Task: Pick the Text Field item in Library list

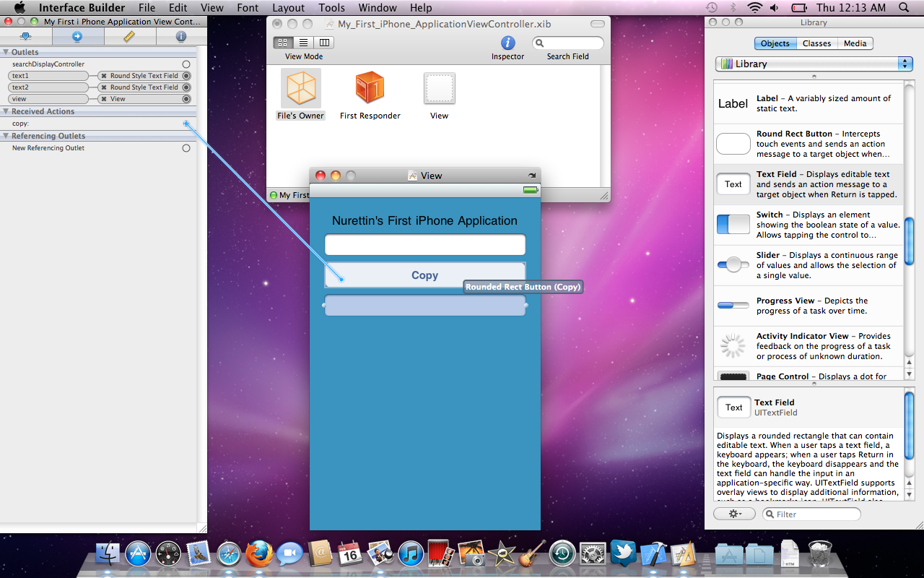Action: point(808,184)
